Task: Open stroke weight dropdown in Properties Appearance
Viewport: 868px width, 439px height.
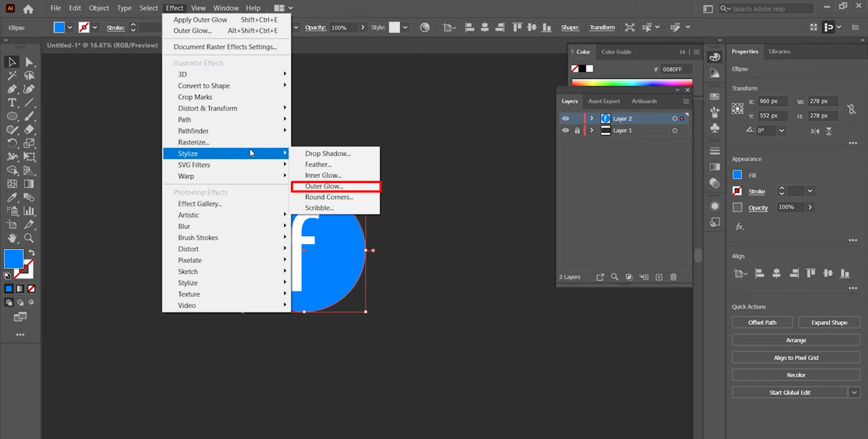Action: pos(810,191)
